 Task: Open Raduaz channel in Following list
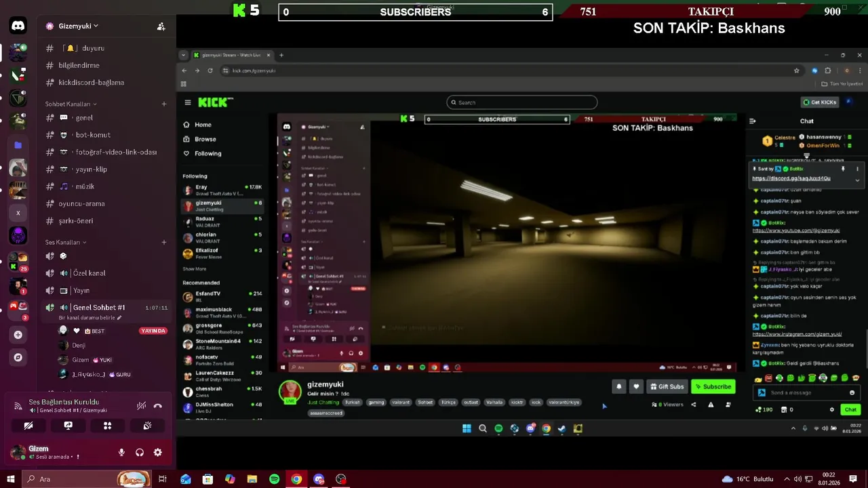pos(223,221)
